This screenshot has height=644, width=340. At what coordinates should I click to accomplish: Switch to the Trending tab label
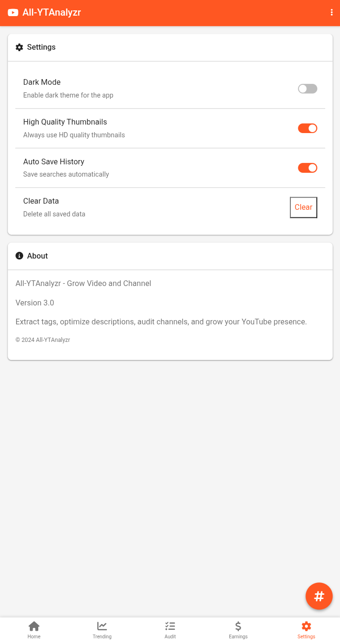coord(102,637)
